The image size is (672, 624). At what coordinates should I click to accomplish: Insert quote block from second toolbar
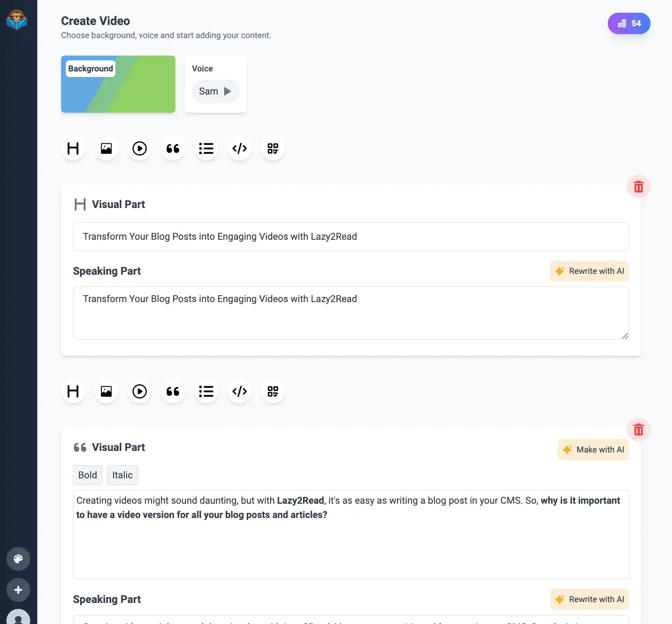173,391
